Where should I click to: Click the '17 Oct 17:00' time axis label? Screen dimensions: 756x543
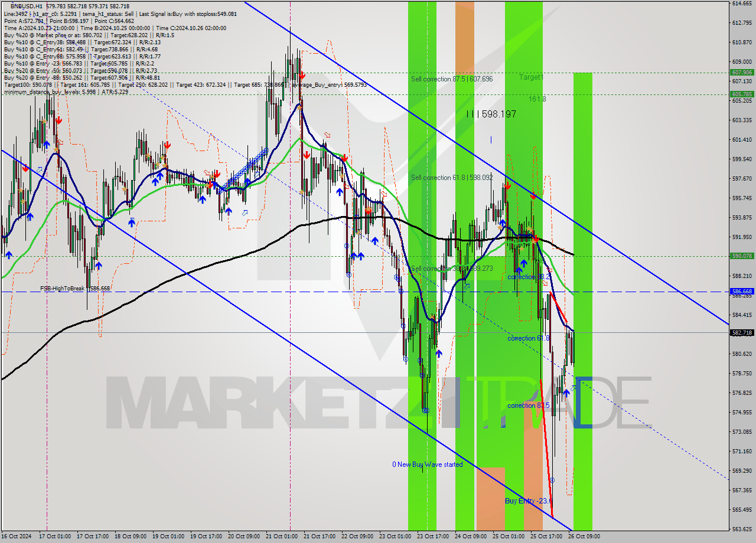pyautogui.click(x=92, y=537)
